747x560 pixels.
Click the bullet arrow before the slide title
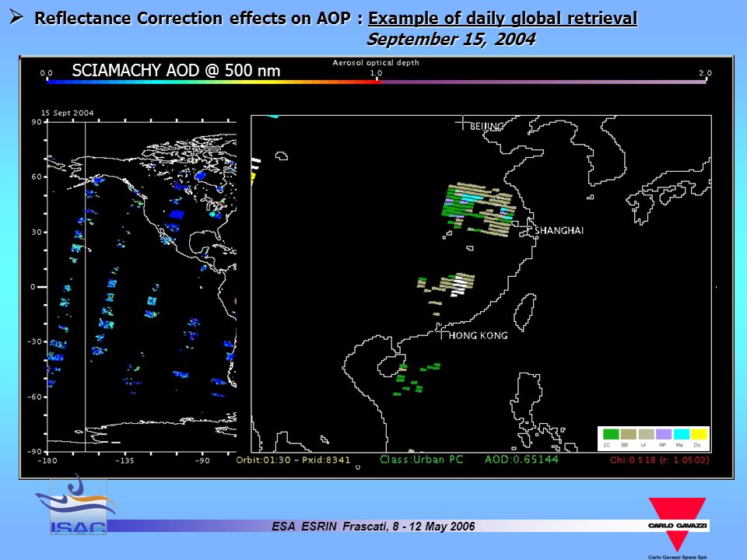[x=16, y=17]
